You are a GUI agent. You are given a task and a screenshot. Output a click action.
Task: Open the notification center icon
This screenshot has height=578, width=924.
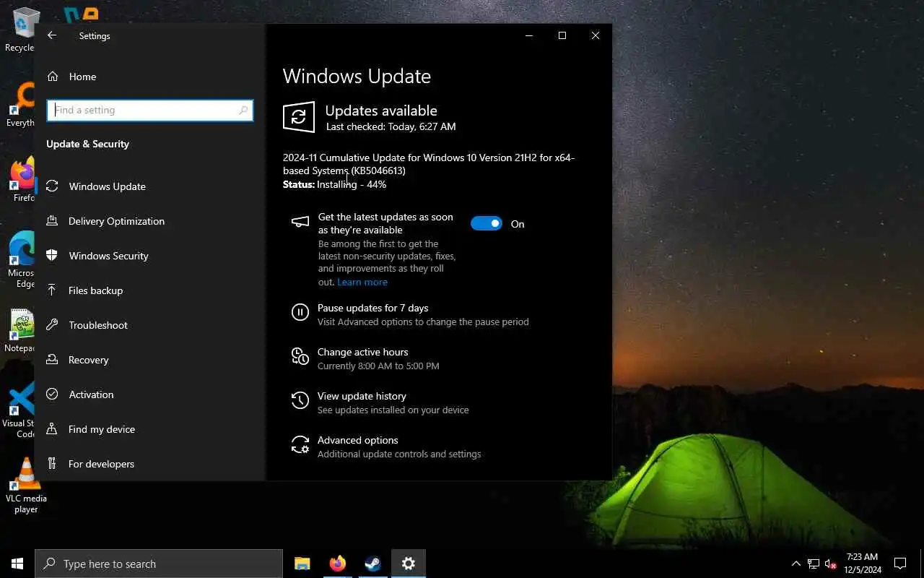(x=900, y=564)
